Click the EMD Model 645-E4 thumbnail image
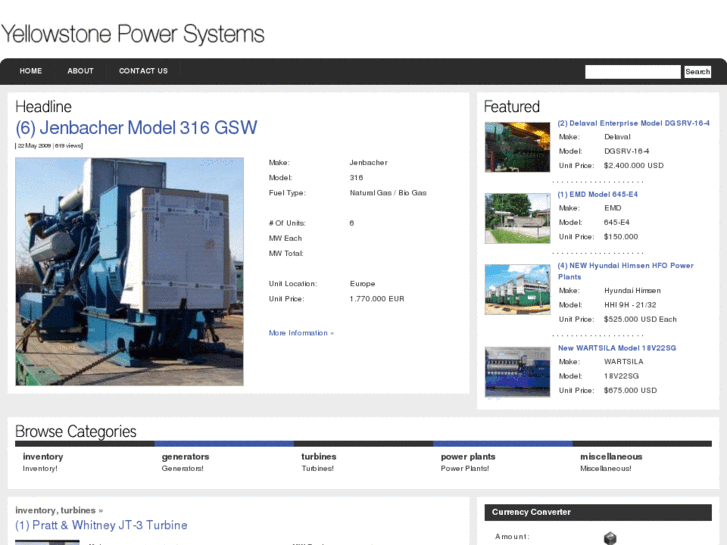 (x=517, y=218)
